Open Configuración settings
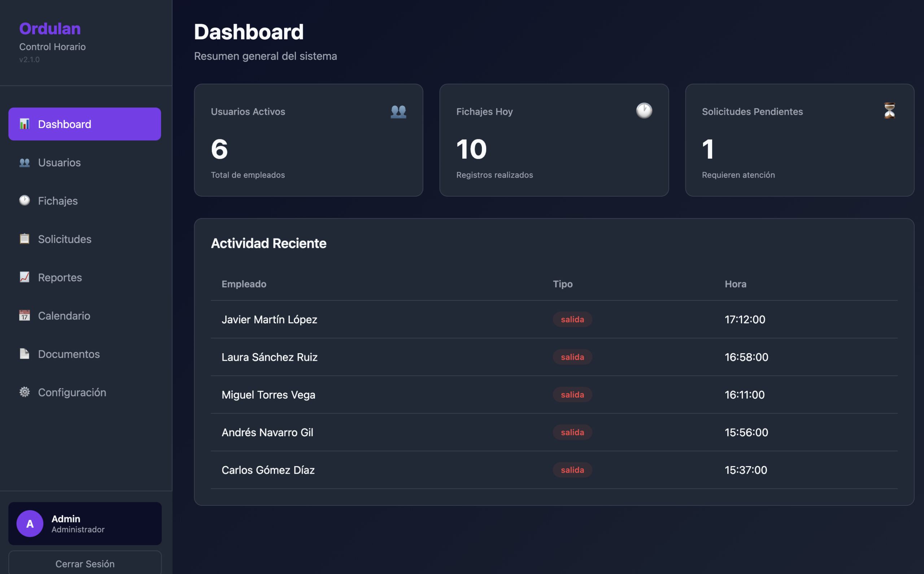 [85, 393]
